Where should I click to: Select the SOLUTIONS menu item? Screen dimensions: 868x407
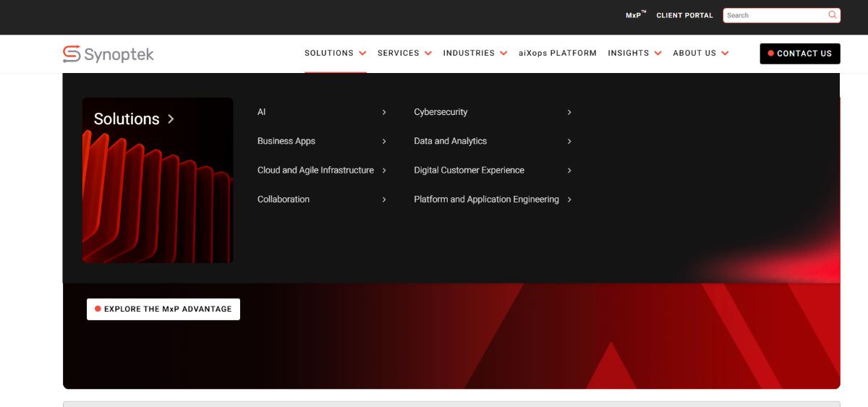[x=329, y=53]
